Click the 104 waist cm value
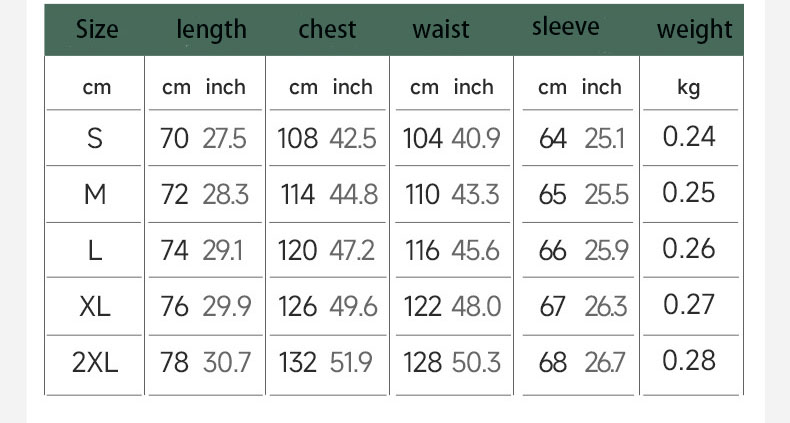 coord(423,138)
